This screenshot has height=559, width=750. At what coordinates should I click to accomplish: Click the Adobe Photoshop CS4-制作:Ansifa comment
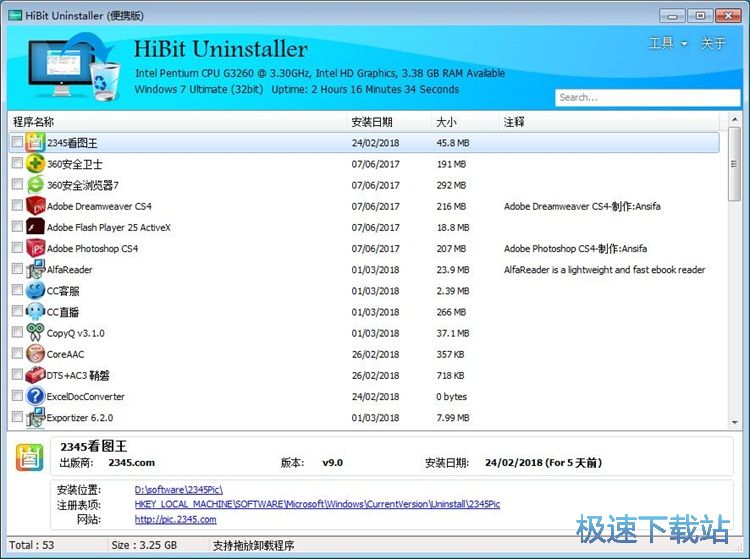(575, 249)
